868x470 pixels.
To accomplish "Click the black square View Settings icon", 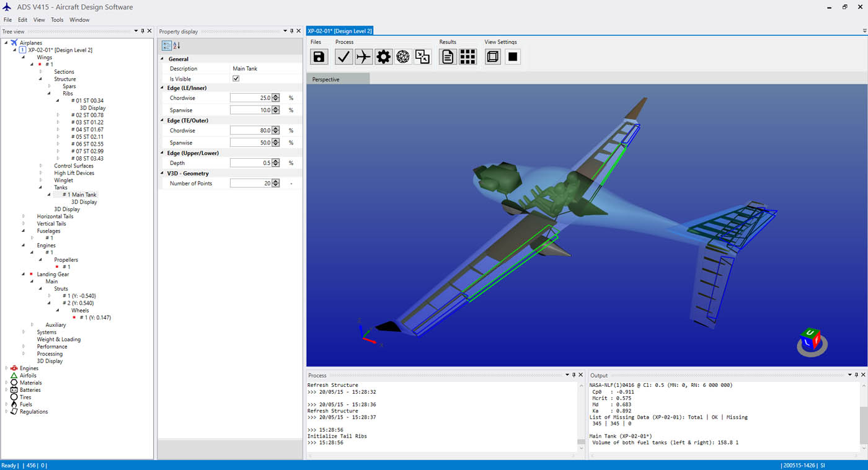I will point(513,57).
